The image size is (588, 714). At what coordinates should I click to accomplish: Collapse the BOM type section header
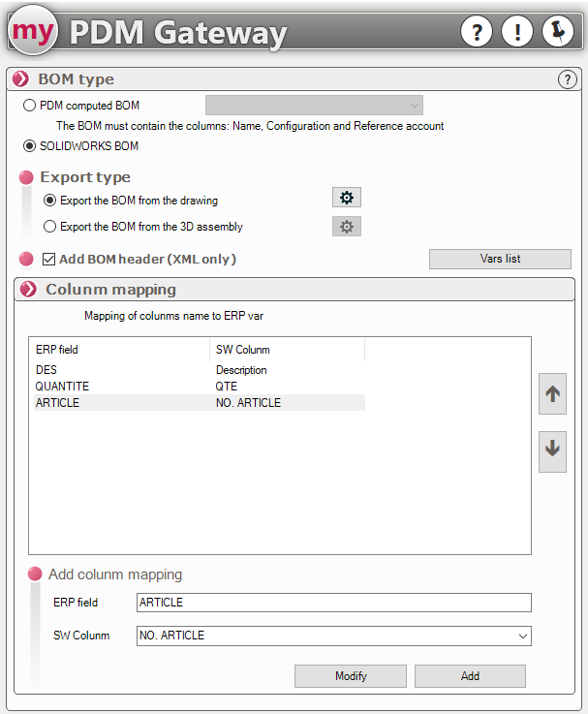[21, 79]
